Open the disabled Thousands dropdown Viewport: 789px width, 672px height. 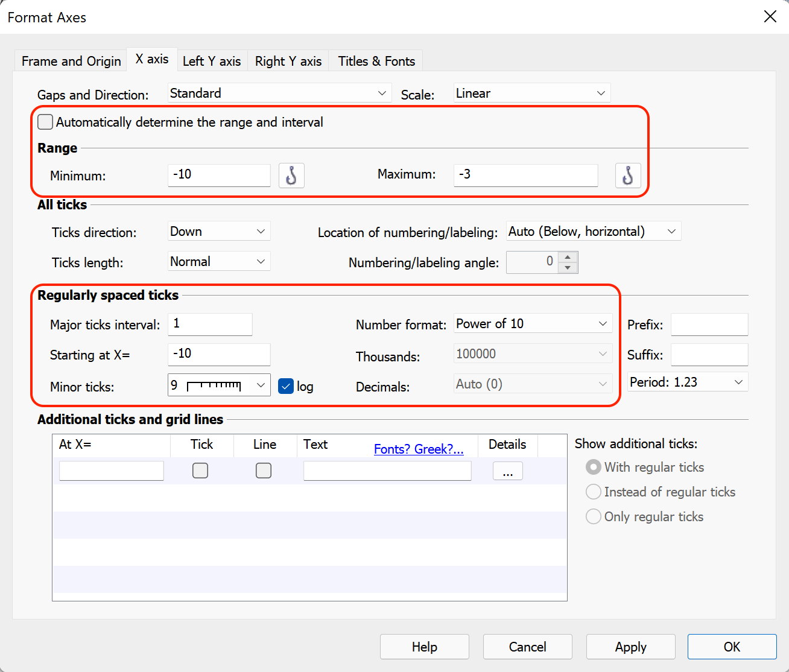pyautogui.click(x=533, y=353)
